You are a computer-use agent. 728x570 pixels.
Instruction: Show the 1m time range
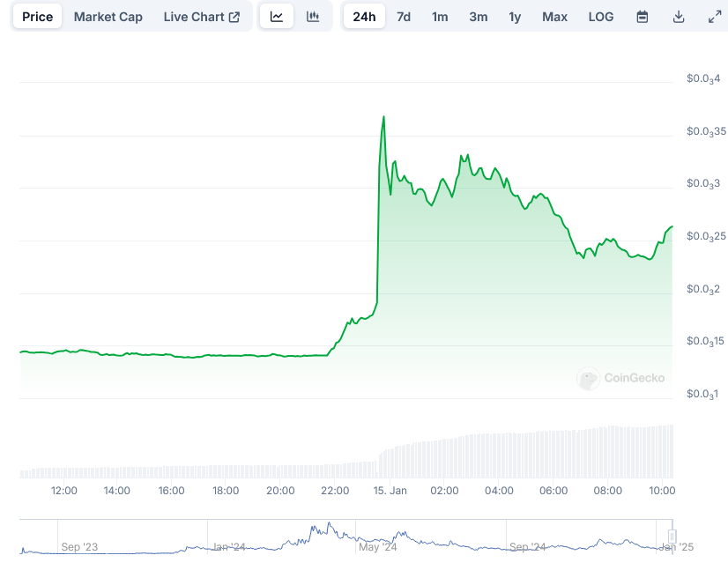click(440, 17)
